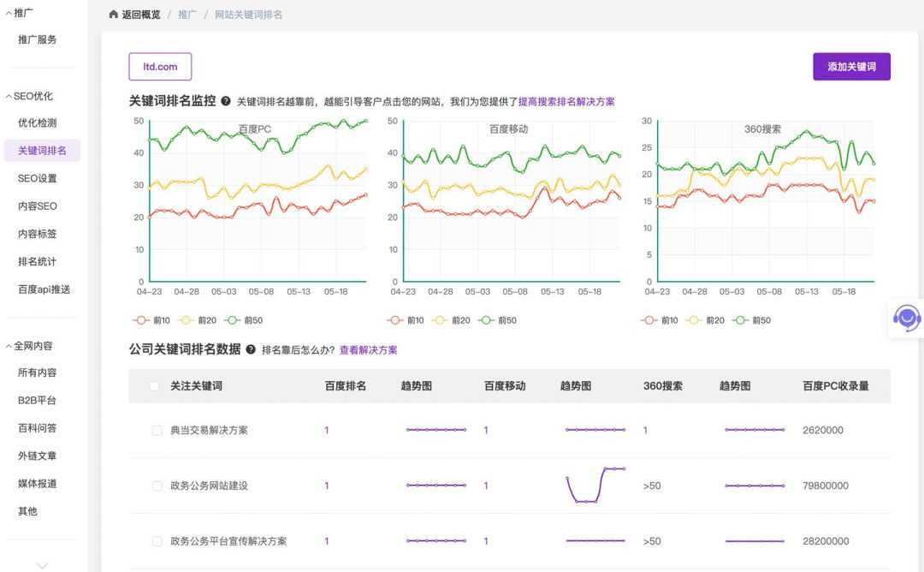The height and width of the screenshot is (572, 924).
Task: Click keyword text 典当交易解决方案
Action: pos(210,431)
